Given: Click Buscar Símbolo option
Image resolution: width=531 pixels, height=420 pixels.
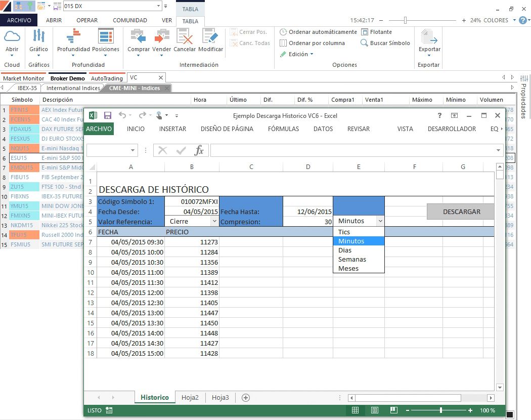Looking at the screenshot, I should 385,43.
